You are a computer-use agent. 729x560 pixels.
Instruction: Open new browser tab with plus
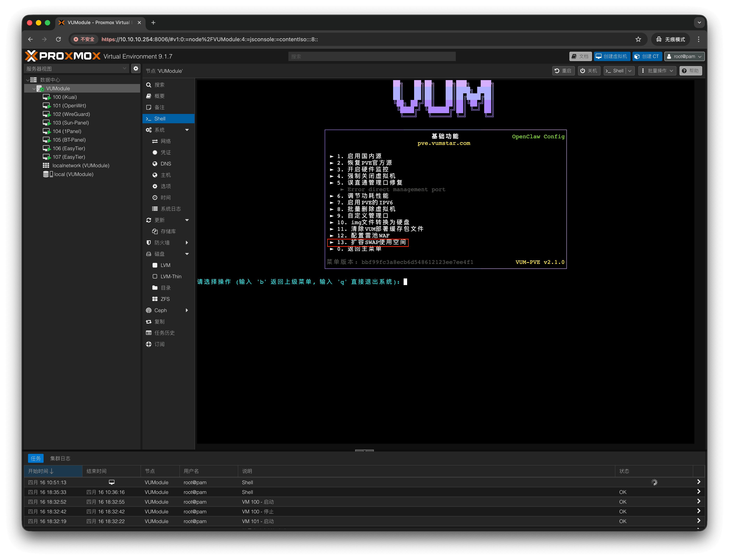point(153,23)
